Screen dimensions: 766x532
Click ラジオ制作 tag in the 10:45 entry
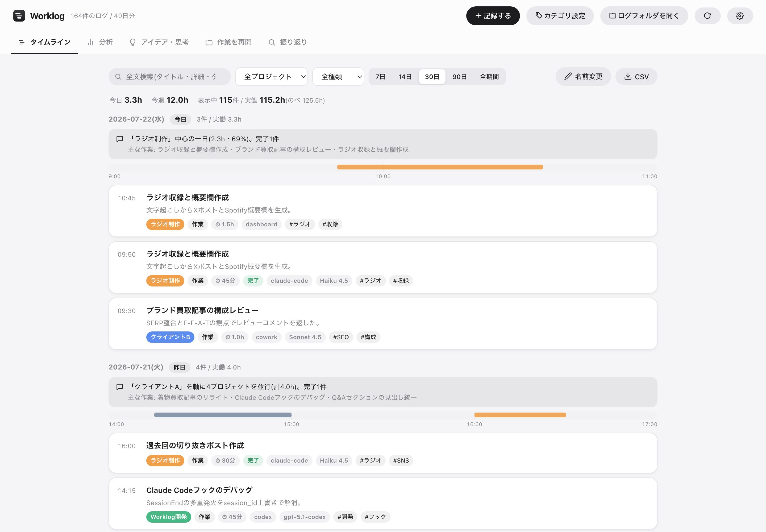pyautogui.click(x=165, y=224)
